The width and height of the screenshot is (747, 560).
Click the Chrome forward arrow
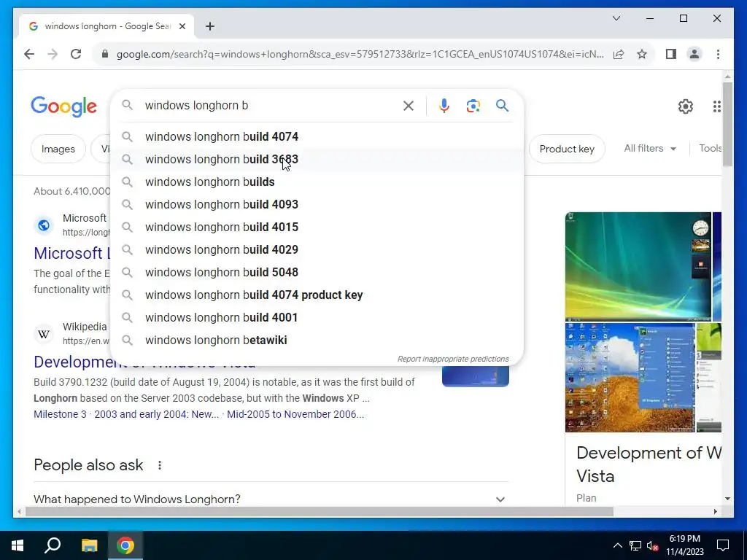click(x=53, y=54)
